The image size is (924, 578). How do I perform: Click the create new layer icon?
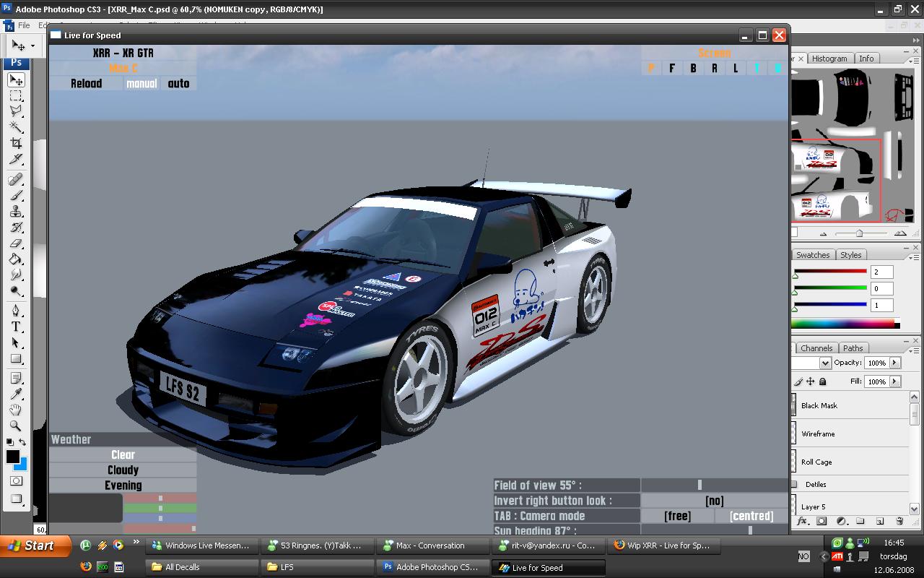click(x=880, y=521)
